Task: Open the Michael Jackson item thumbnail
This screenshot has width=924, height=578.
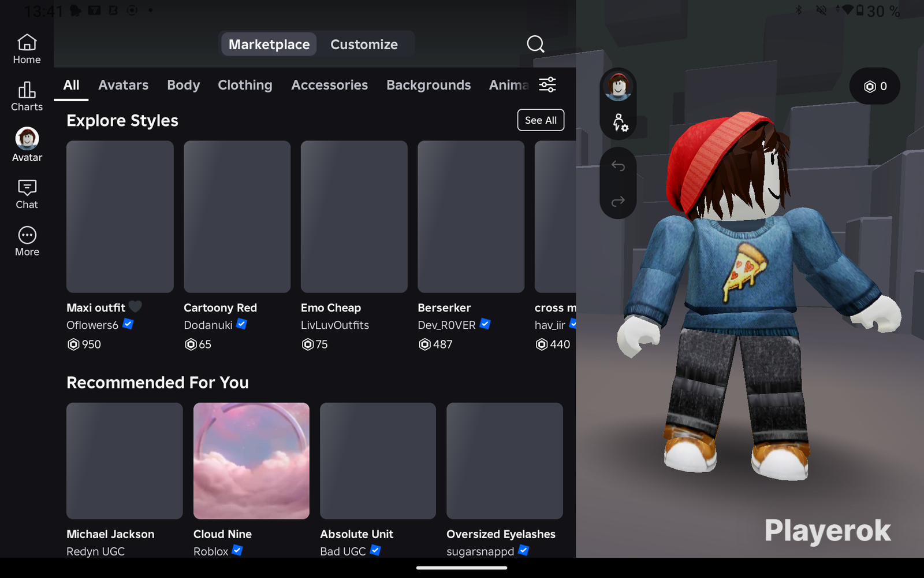Action: [x=125, y=461]
